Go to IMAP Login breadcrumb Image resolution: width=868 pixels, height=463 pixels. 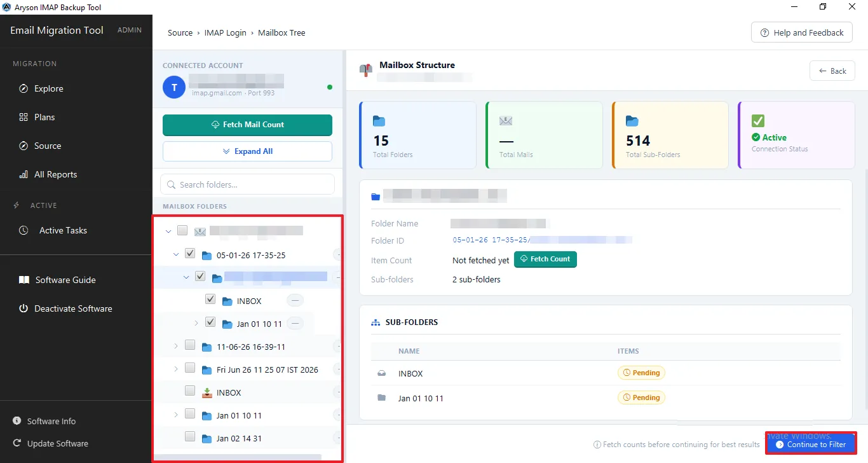coord(225,32)
